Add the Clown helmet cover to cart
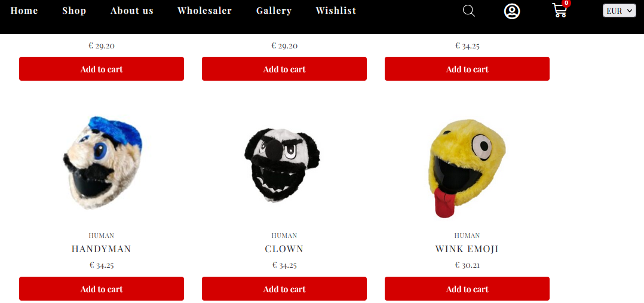644x303 pixels. [x=284, y=289]
